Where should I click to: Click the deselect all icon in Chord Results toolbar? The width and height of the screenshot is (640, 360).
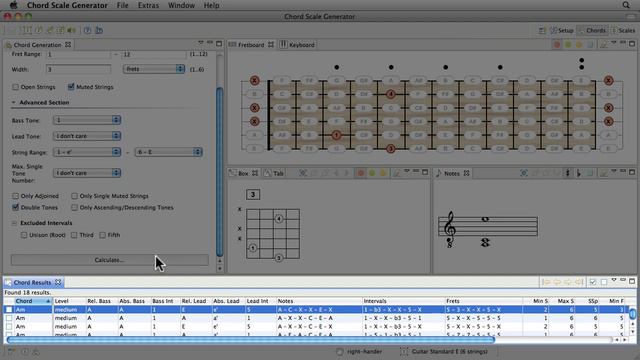pos(604,282)
